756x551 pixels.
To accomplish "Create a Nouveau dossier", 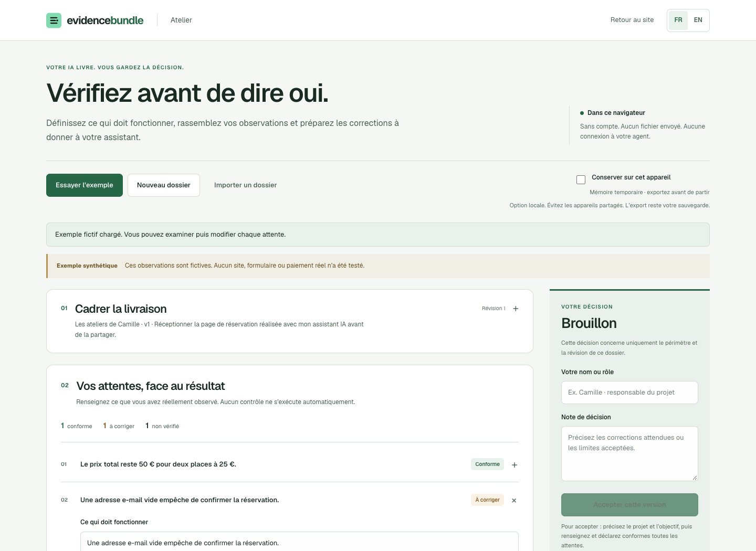I will pyautogui.click(x=164, y=185).
